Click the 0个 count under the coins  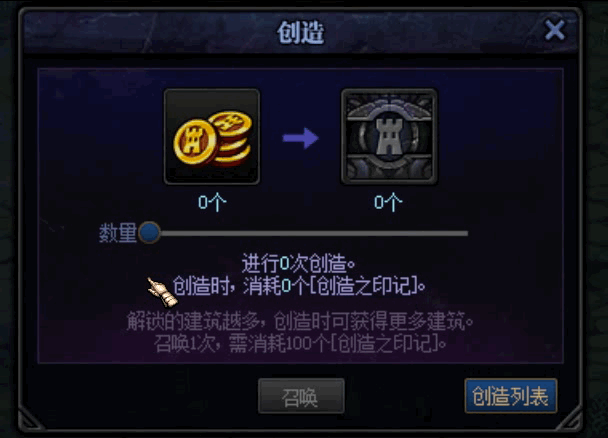[x=212, y=202]
